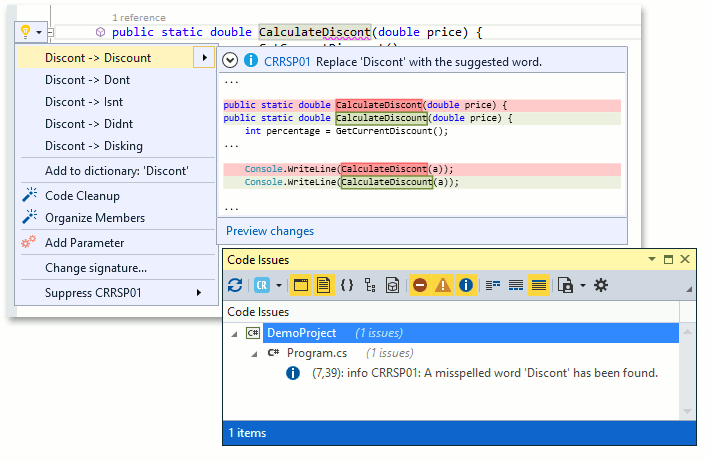Click the curly braces grouping icon
This screenshot has width=710, height=461.
(347, 285)
